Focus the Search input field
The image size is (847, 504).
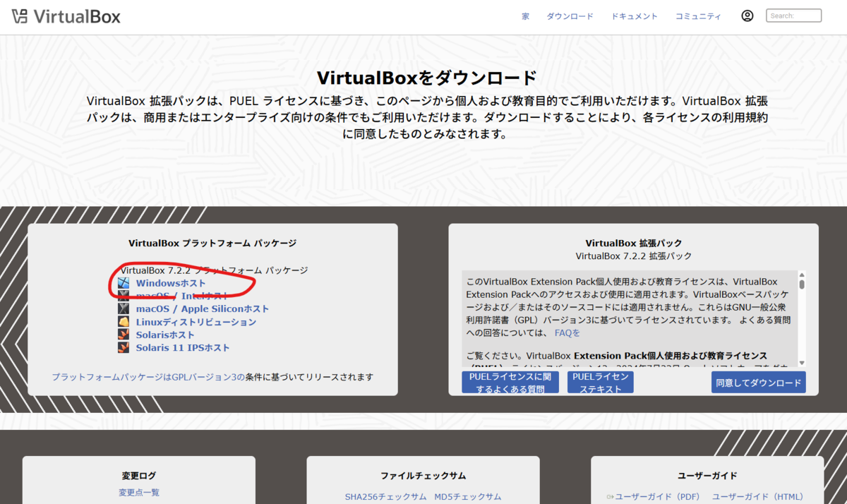click(794, 16)
